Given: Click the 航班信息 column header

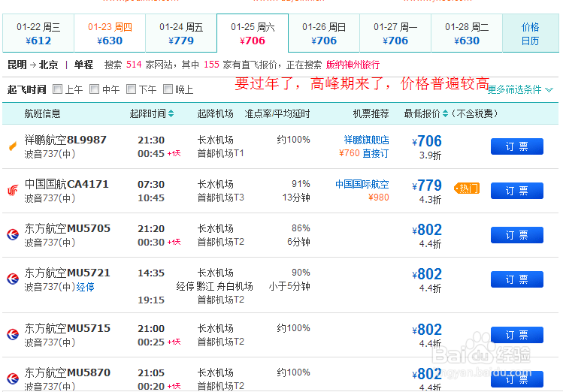Looking at the screenshot, I should (42, 113).
